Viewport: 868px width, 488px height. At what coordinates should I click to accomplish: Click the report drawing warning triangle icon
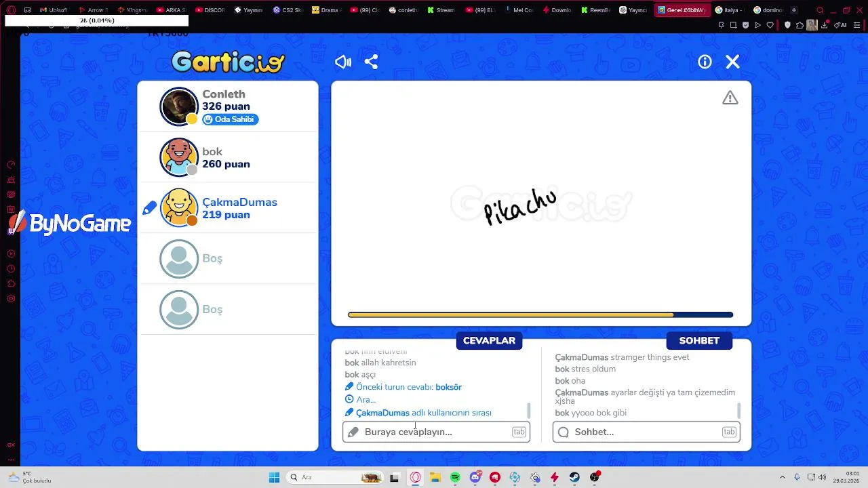(x=730, y=98)
